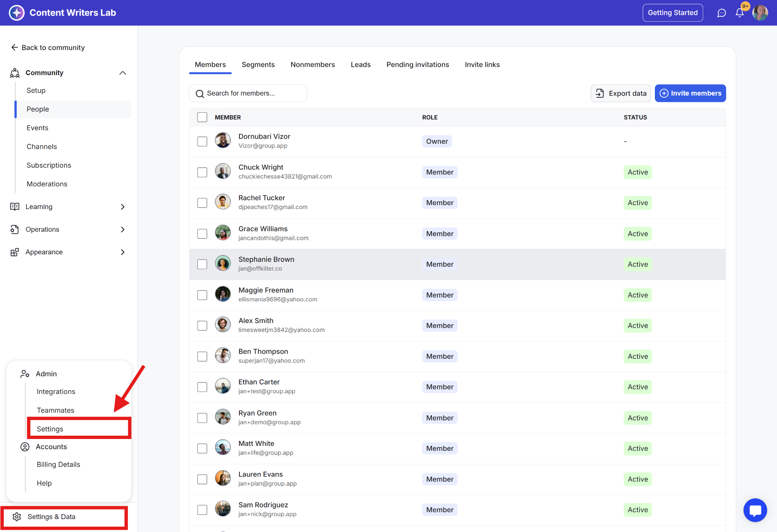
Task: Click the Content Writers Lab logo
Action: 17,13
